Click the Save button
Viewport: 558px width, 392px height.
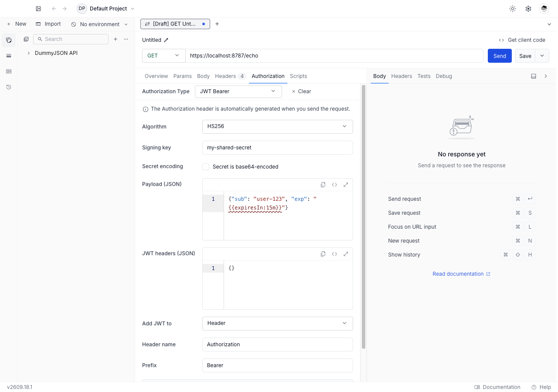525,56
